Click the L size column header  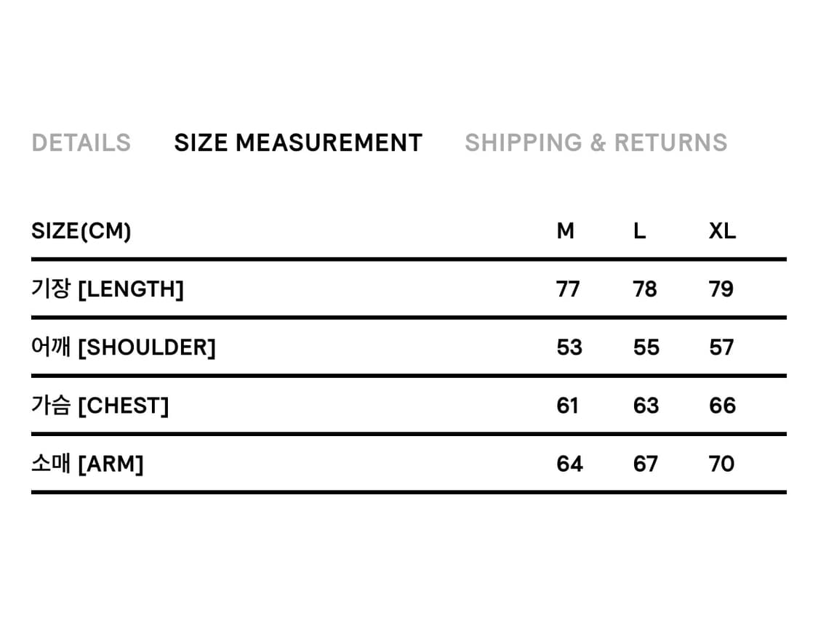(639, 231)
